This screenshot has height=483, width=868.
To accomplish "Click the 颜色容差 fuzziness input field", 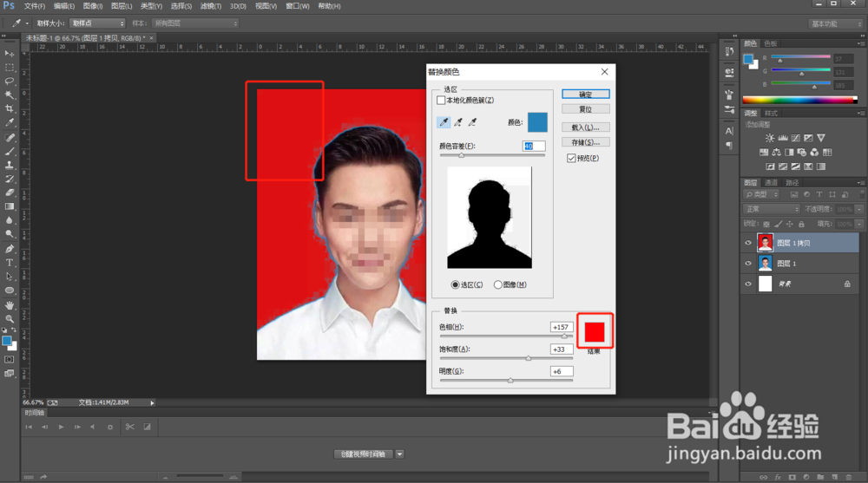I will pos(534,146).
